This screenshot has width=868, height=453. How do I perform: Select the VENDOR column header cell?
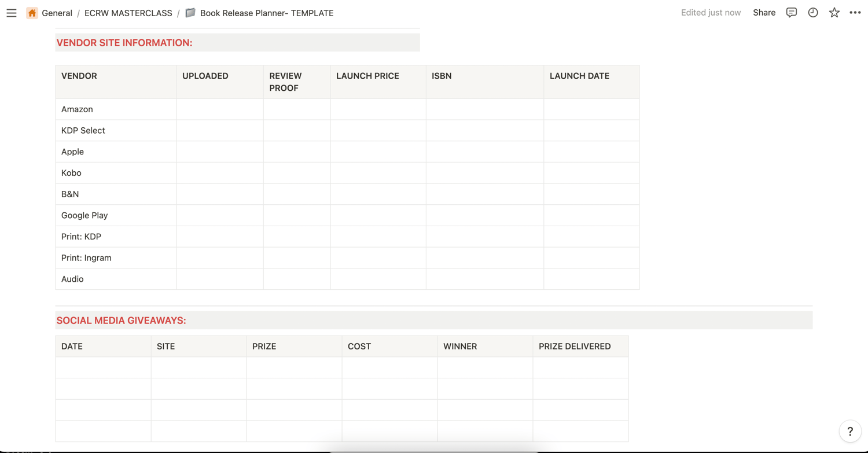[x=116, y=82]
